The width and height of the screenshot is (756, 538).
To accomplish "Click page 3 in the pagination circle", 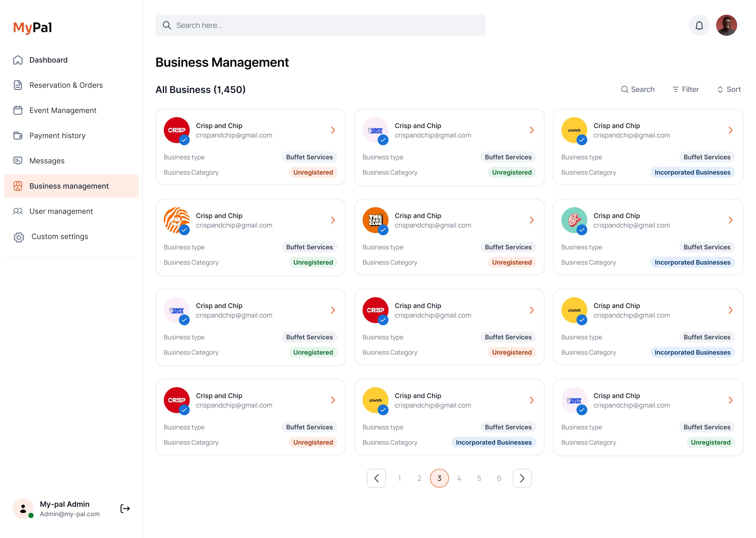I will pyautogui.click(x=439, y=478).
